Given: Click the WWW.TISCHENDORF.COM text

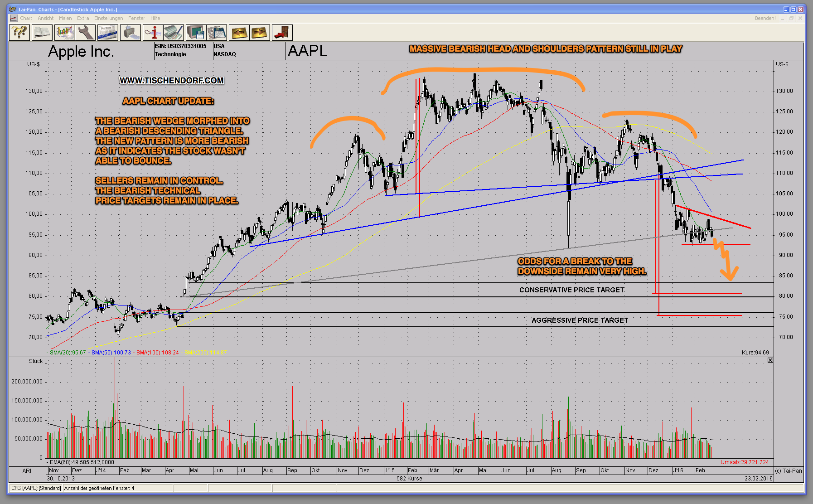Looking at the screenshot, I should point(172,81).
